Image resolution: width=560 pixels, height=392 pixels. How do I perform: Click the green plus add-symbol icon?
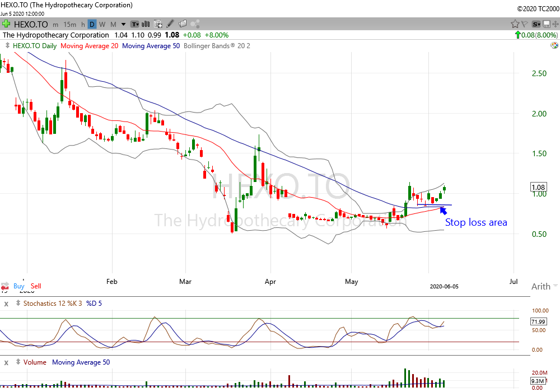[6, 24]
